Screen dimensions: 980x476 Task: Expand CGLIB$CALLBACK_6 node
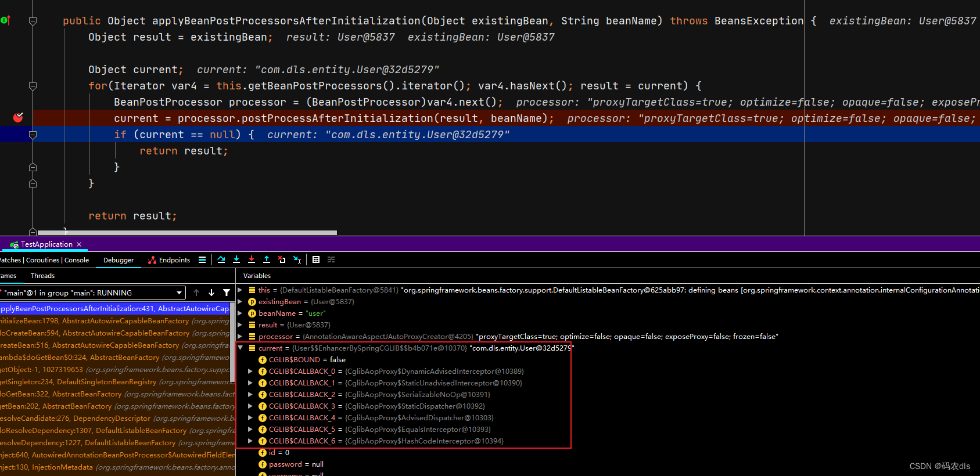coord(250,441)
